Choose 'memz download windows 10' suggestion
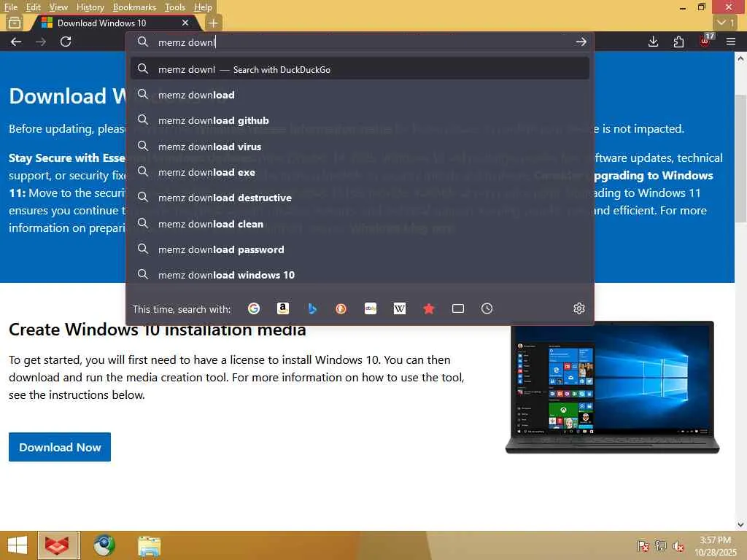 (x=360, y=275)
